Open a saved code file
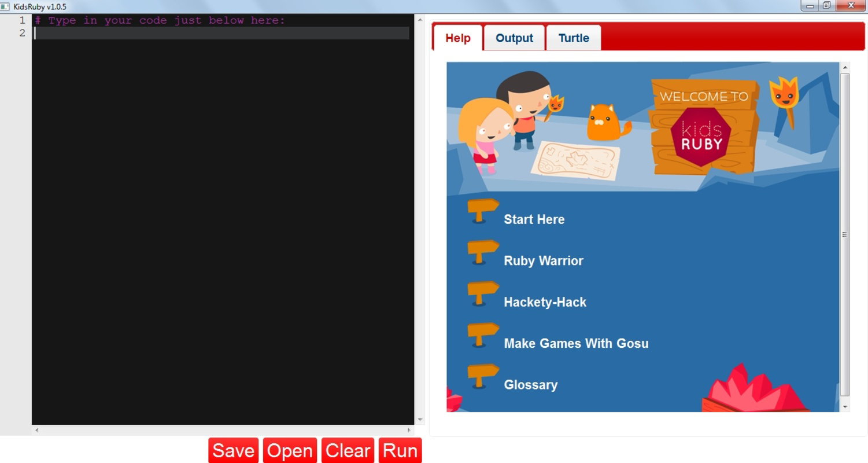Screen dimensions: 868x463 click(290, 450)
